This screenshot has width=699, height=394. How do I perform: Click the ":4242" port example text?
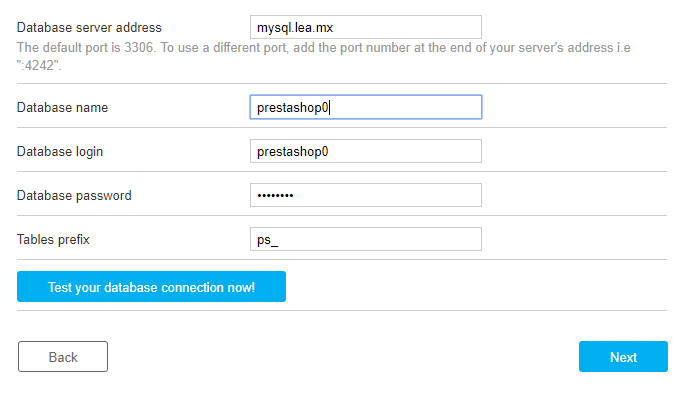[39, 66]
